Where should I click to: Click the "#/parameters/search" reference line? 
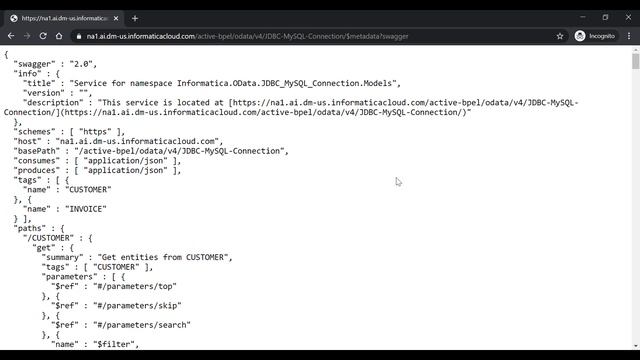point(121,325)
